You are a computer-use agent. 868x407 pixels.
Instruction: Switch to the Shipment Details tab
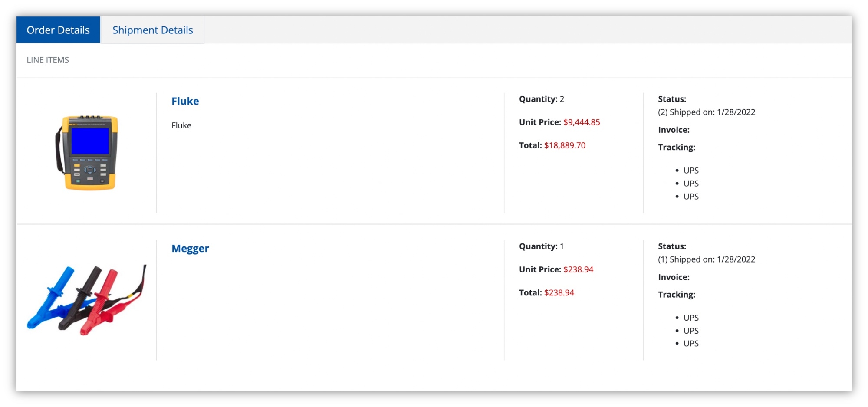[152, 30]
